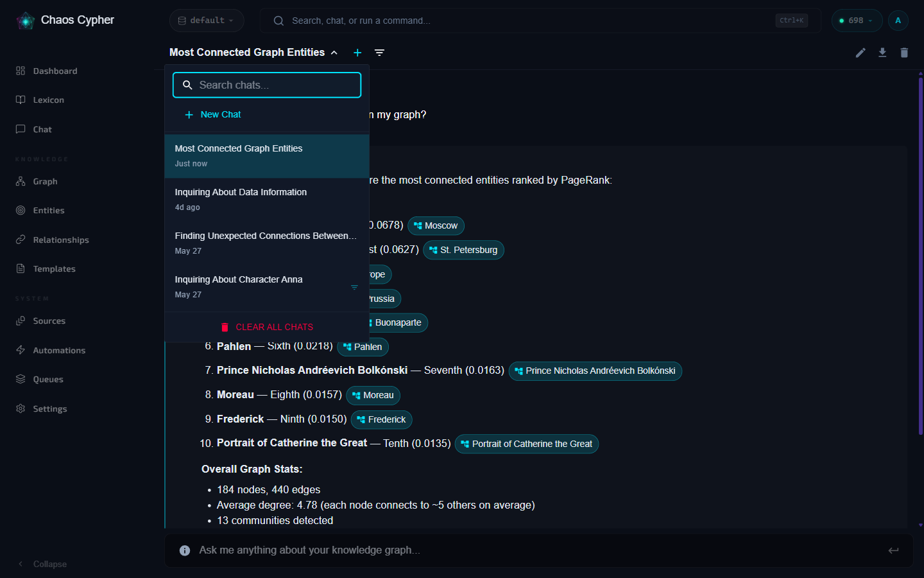This screenshot has width=924, height=578.
Task: Open Finding Unexpected Connections Between chat
Action: click(267, 243)
